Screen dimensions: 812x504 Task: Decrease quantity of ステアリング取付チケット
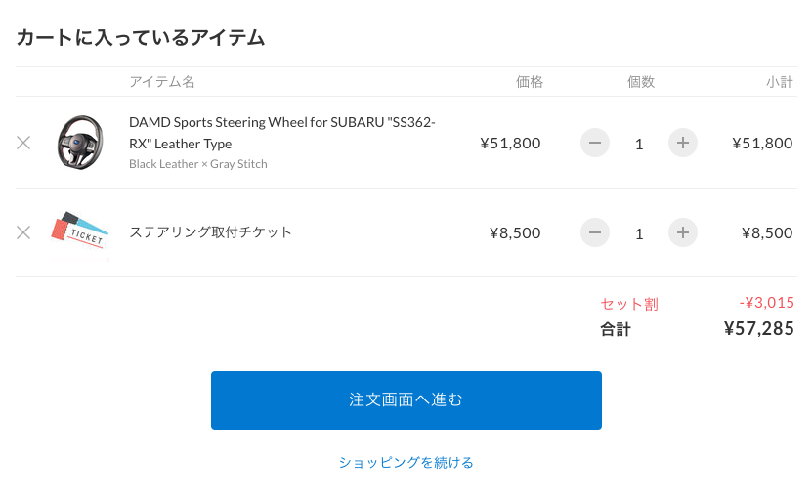(x=594, y=232)
